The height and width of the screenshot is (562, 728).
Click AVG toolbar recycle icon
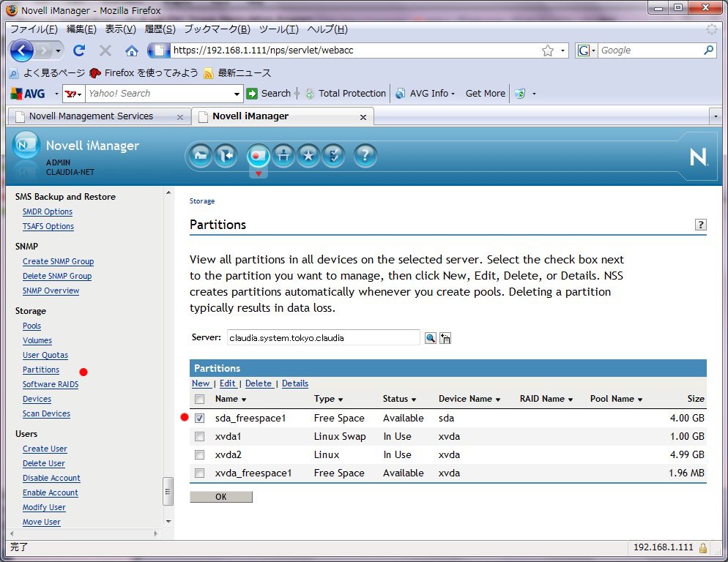click(520, 93)
